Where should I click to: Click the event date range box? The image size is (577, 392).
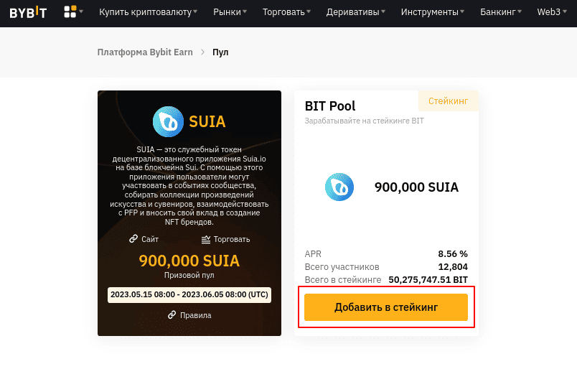[x=189, y=295]
